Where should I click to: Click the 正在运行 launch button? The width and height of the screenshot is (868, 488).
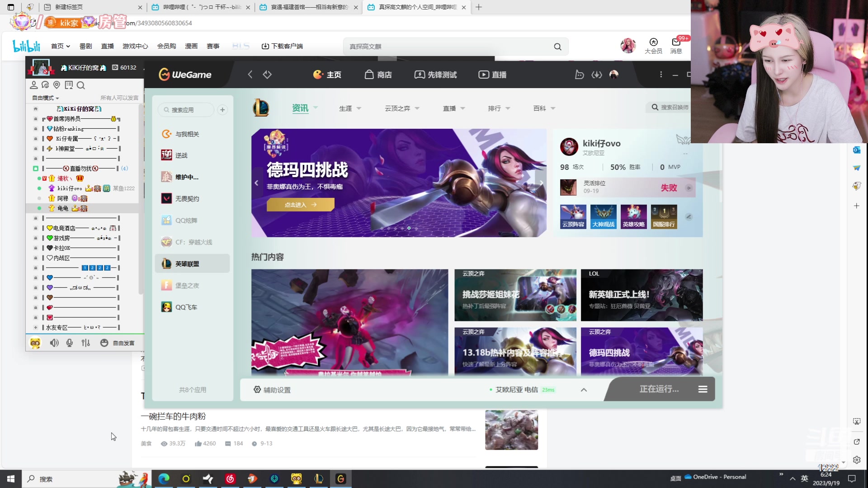click(659, 389)
